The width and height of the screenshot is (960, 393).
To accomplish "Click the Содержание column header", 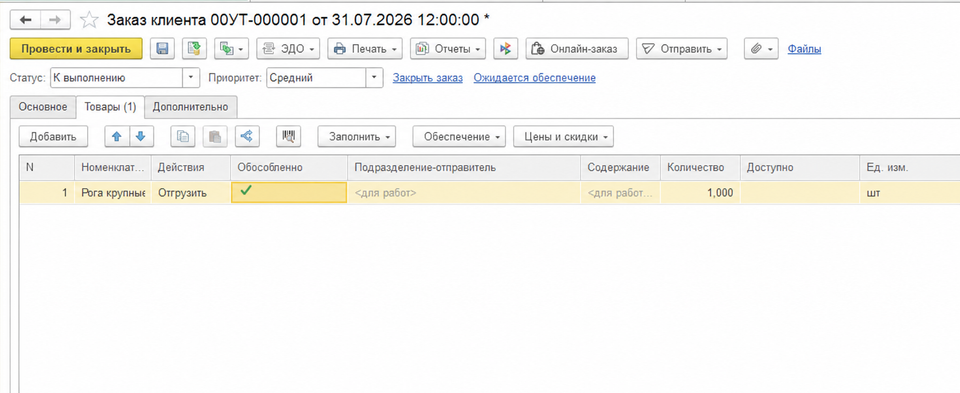I will (620, 167).
